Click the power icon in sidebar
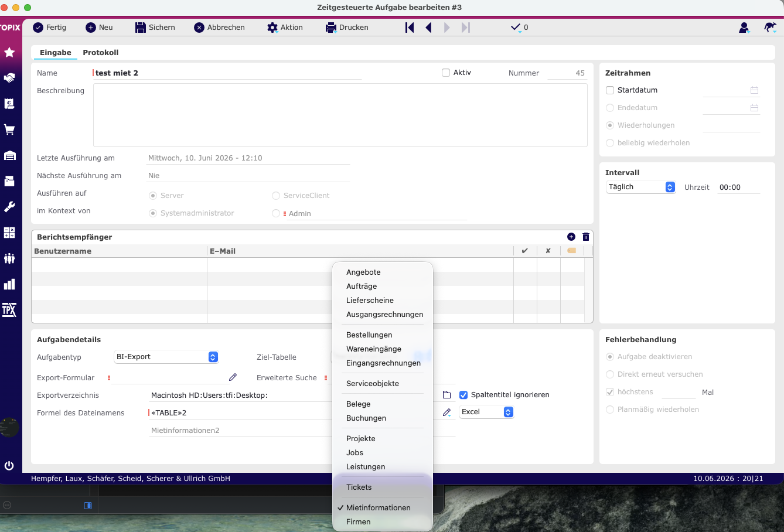The height and width of the screenshot is (532, 784). pos(9,466)
